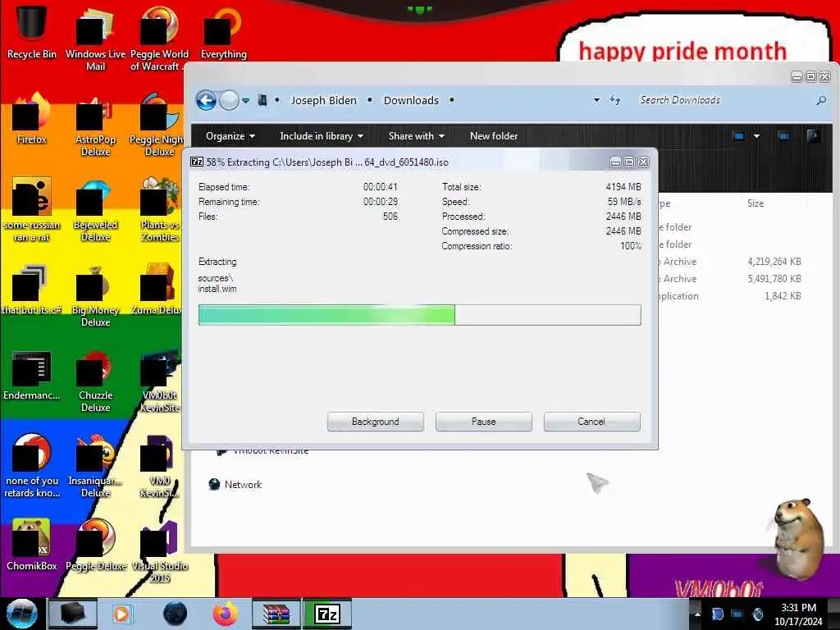
Task: Open 'none of you' desktop icon
Action: coord(32,466)
